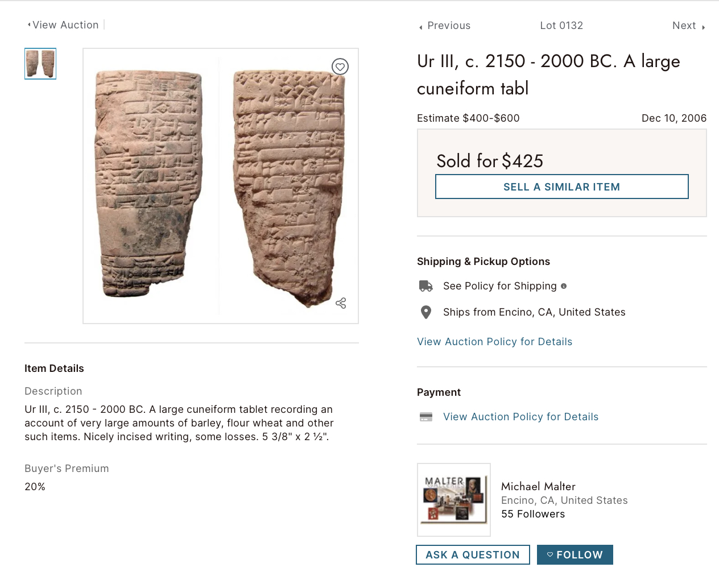The image size is (719, 588).
Task: Open shipping View Auction Policy for Details
Action: click(x=494, y=342)
